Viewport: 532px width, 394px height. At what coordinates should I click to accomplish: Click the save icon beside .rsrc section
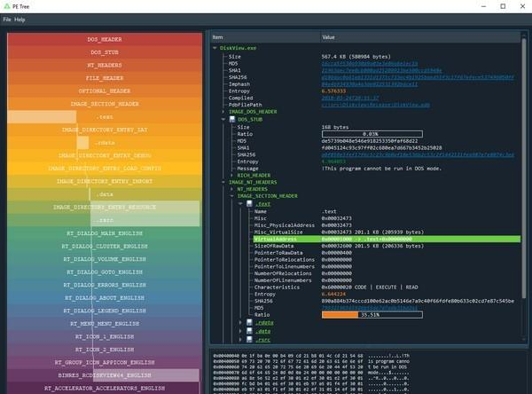click(x=250, y=339)
